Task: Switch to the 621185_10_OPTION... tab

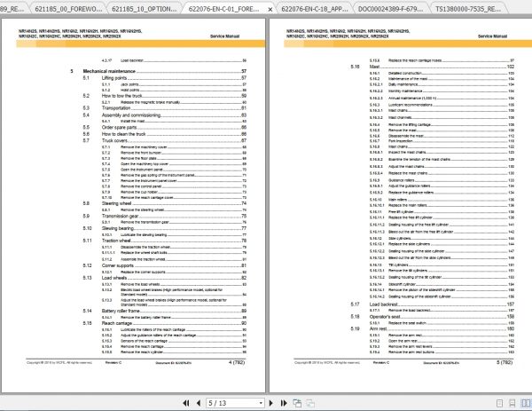Action: click(x=145, y=9)
